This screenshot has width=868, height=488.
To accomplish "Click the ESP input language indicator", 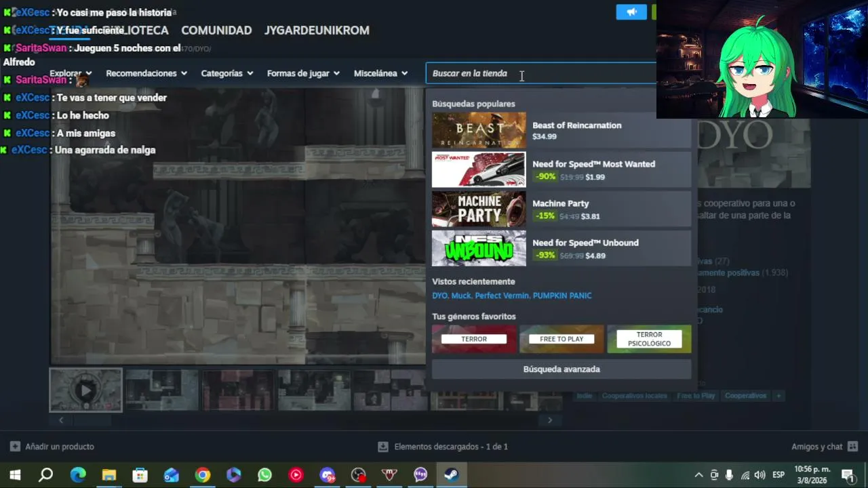I will click(x=778, y=475).
